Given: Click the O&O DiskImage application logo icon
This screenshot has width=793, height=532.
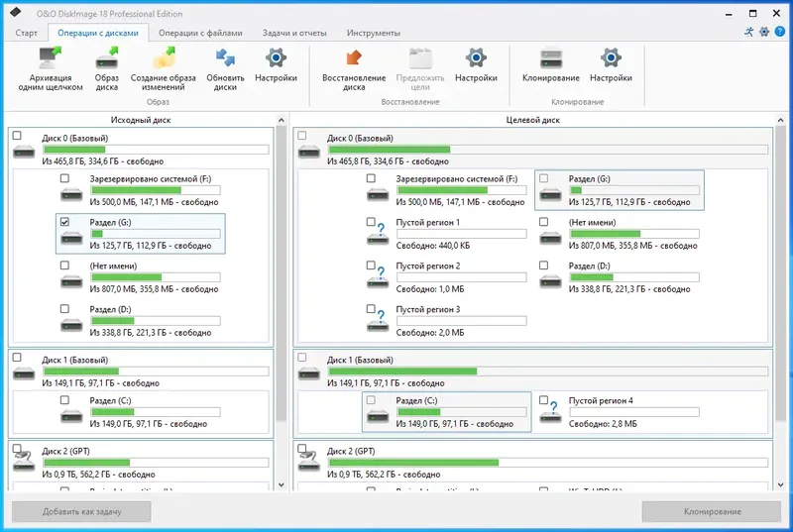Looking at the screenshot, I should click(x=16, y=13).
